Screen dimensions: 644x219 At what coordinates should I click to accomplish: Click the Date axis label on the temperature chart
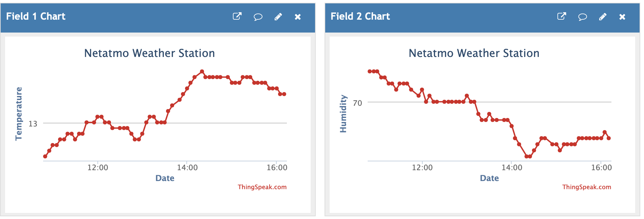click(165, 178)
